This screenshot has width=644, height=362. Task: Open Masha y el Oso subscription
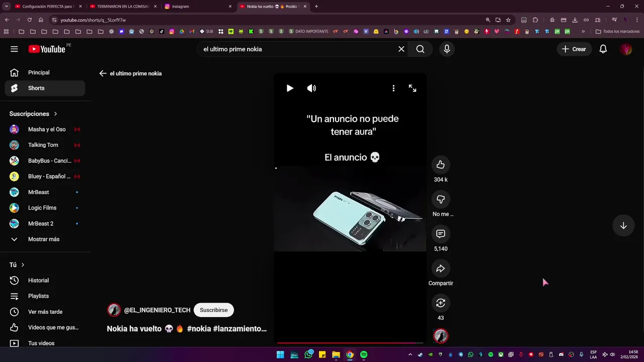point(45,129)
